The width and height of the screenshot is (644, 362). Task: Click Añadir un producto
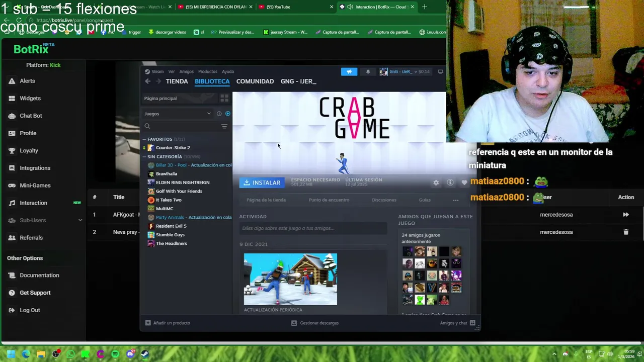coord(168,323)
